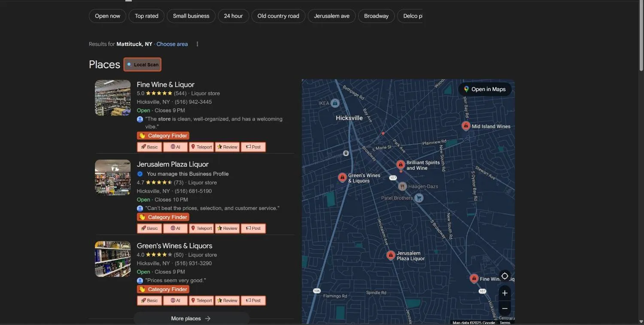Click the phone number (516) 681-5190
The image size is (644, 325).
click(x=193, y=191)
